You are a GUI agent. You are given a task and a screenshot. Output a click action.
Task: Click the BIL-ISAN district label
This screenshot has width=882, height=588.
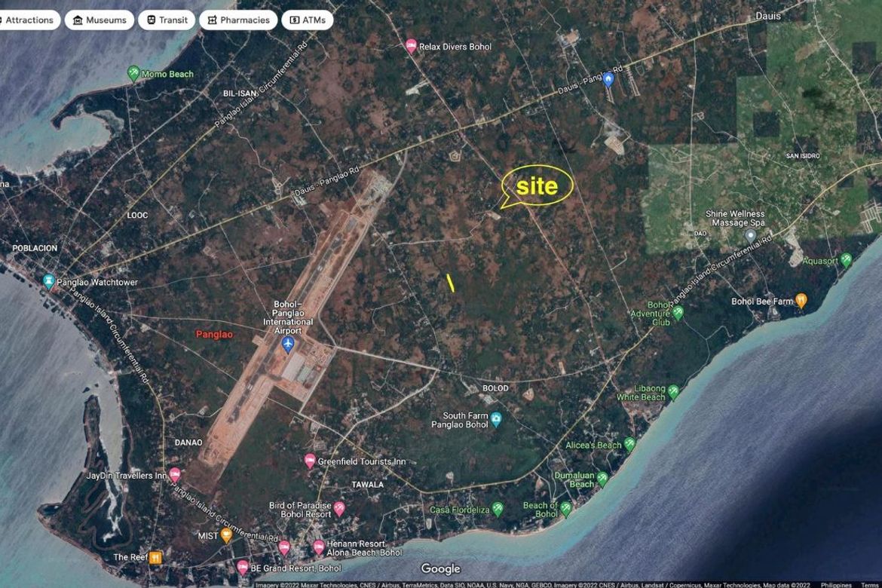click(240, 93)
